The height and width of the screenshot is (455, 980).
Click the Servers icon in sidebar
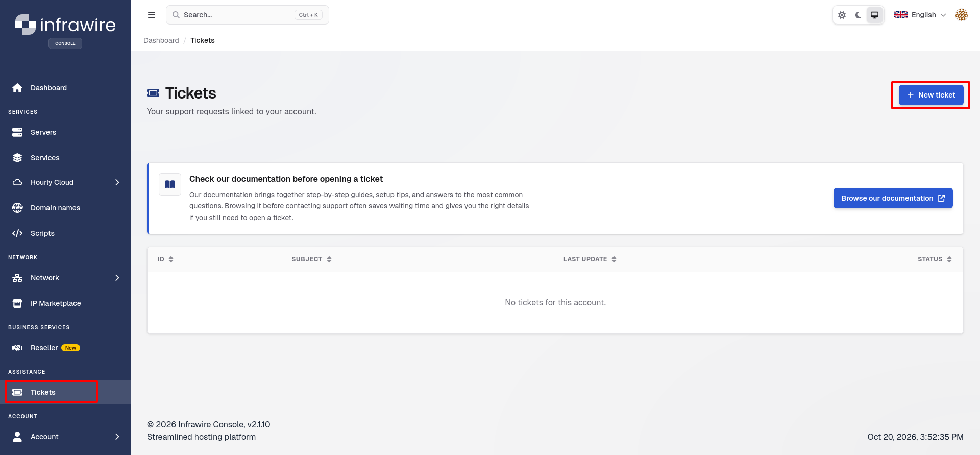coord(17,132)
